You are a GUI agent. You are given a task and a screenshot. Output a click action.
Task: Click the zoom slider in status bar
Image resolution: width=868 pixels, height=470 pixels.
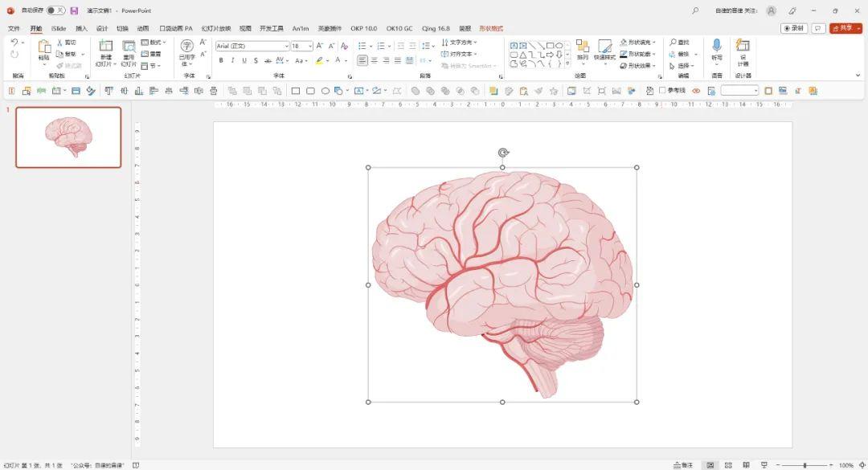(805, 465)
